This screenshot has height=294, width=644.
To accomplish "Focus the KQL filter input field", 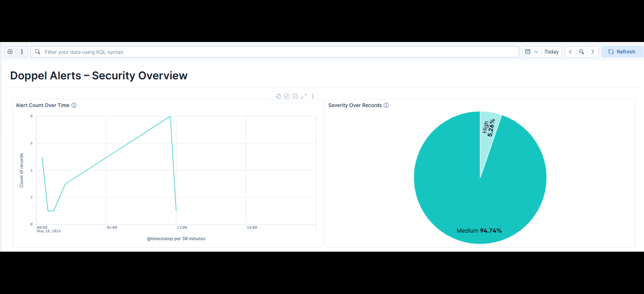I will tap(275, 52).
